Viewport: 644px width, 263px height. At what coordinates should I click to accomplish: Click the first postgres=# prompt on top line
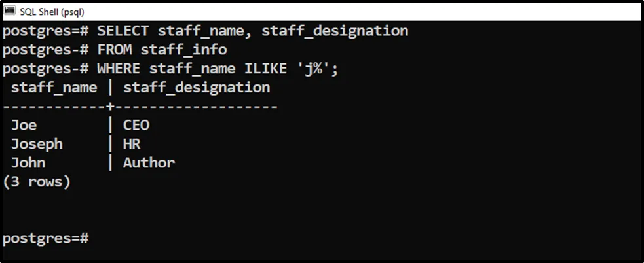point(46,31)
